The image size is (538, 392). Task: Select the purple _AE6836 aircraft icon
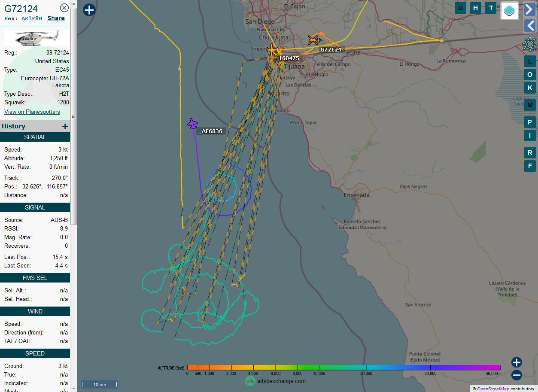[x=192, y=124]
